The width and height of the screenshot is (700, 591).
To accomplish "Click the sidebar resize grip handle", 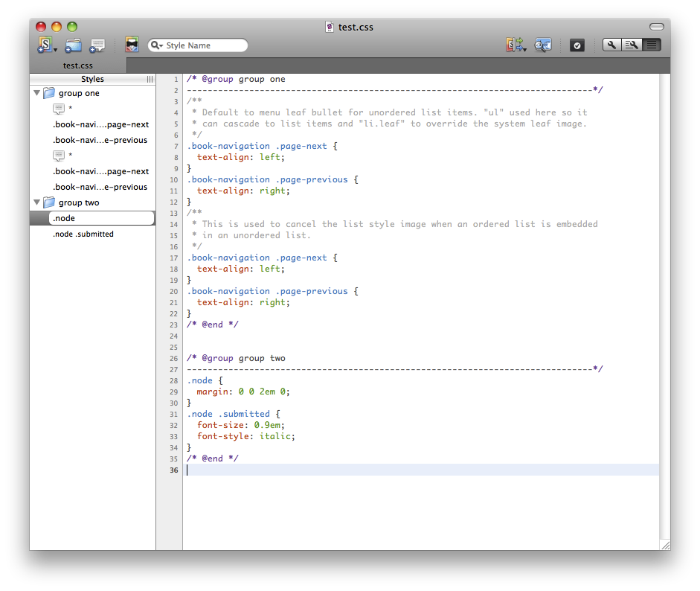I will tap(150, 79).
